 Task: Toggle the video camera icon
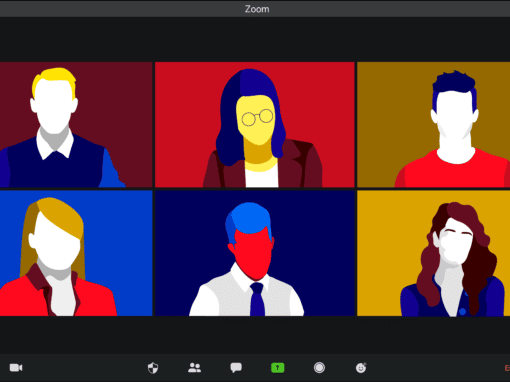pyautogui.click(x=16, y=368)
